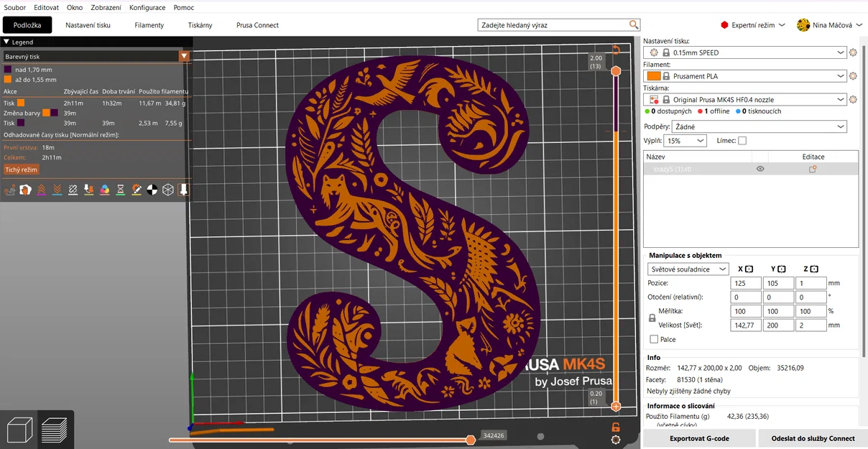Click the Velikost X field showing 142,77

click(x=745, y=325)
